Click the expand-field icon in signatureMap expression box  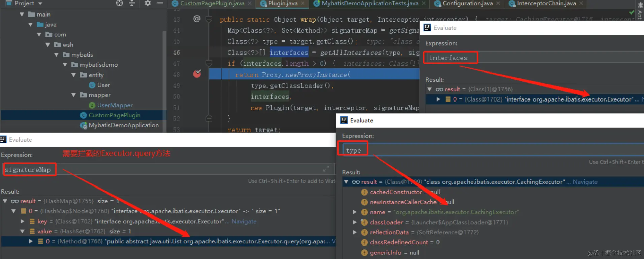tap(326, 169)
